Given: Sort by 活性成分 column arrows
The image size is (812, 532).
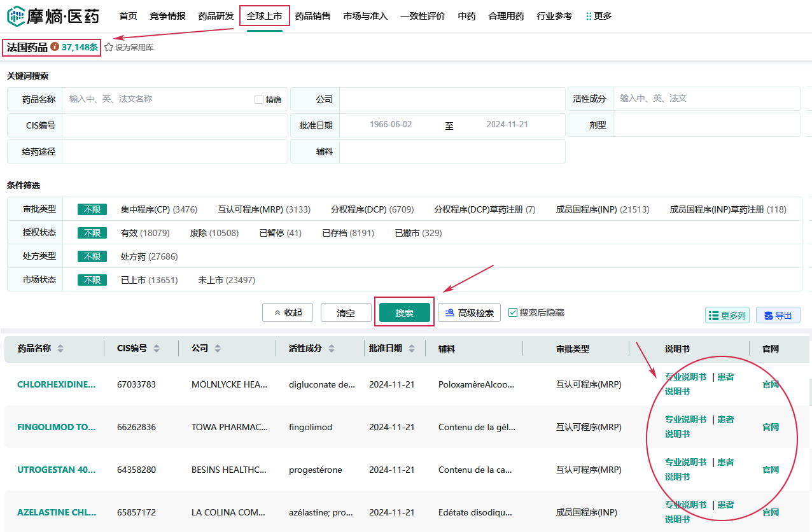Looking at the screenshot, I should click(332, 349).
